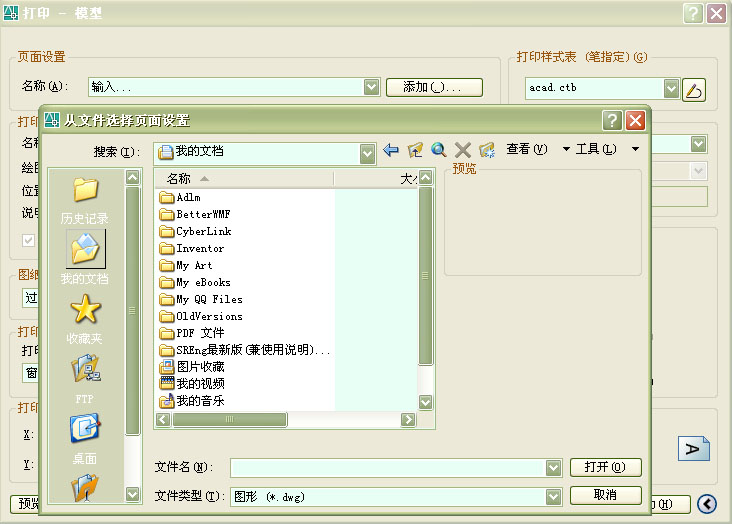Click the landscape orientation A icon
Screen dimensions: 732x524
pos(694,448)
